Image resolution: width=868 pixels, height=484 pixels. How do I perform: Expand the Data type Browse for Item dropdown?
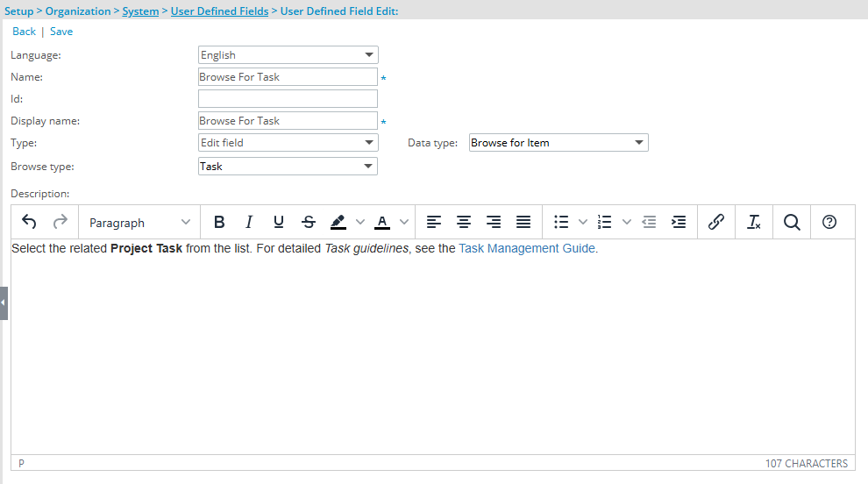click(559, 143)
